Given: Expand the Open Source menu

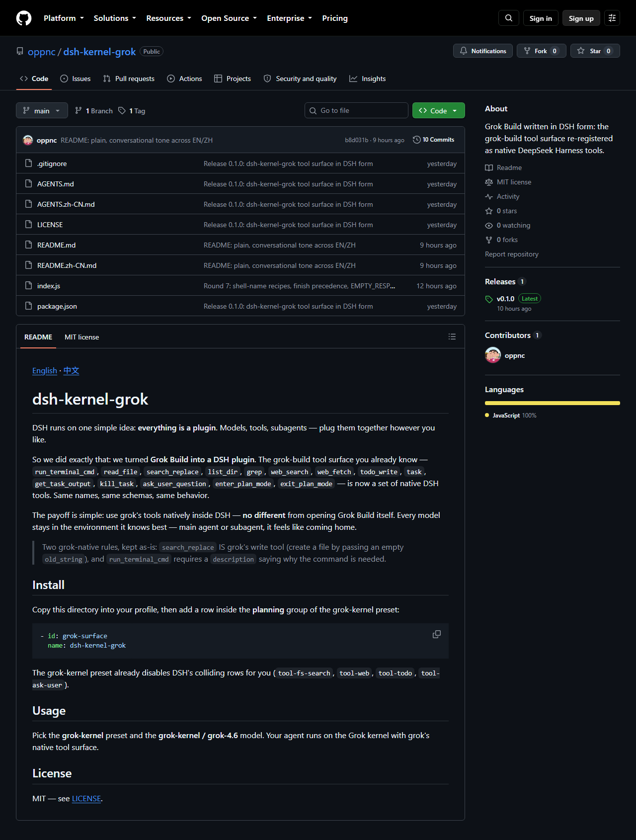Looking at the screenshot, I should 229,18.
